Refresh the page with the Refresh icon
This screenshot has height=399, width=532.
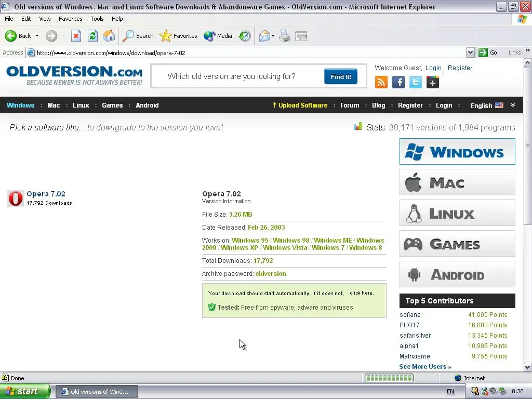(x=92, y=36)
